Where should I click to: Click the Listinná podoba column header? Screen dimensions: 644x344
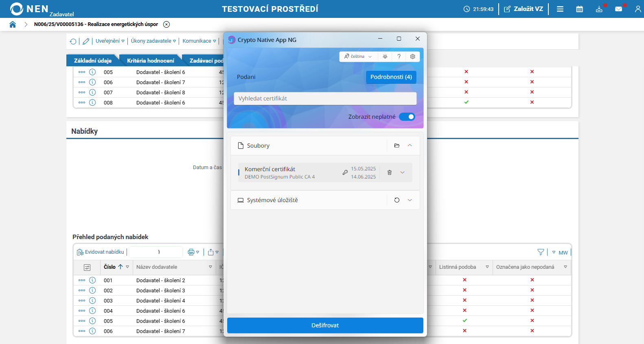(x=458, y=267)
